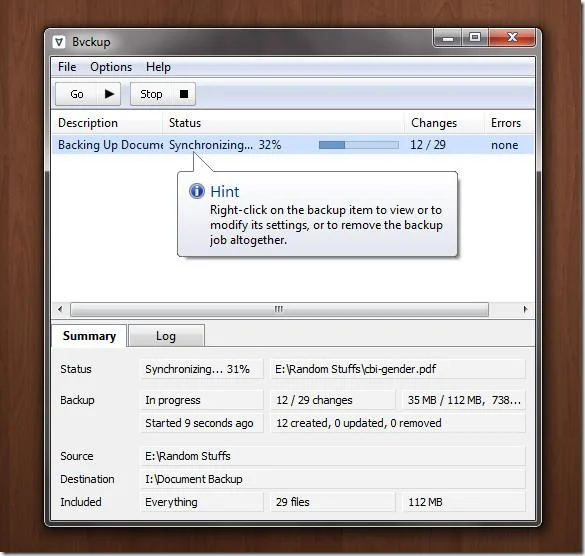This screenshot has height=556, width=585.
Task: Click the Stop square icon
Action: [x=184, y=94]
